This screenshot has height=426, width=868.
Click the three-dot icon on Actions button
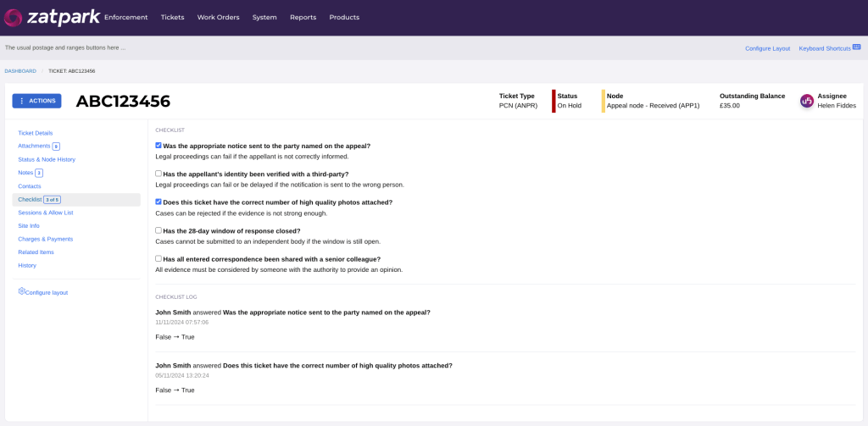(22, 101)
